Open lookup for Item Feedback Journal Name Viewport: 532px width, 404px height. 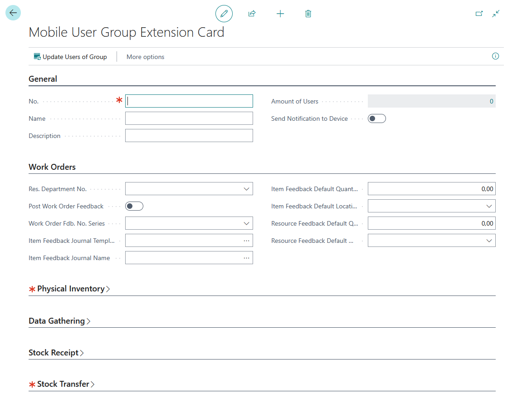pos(246,258)
